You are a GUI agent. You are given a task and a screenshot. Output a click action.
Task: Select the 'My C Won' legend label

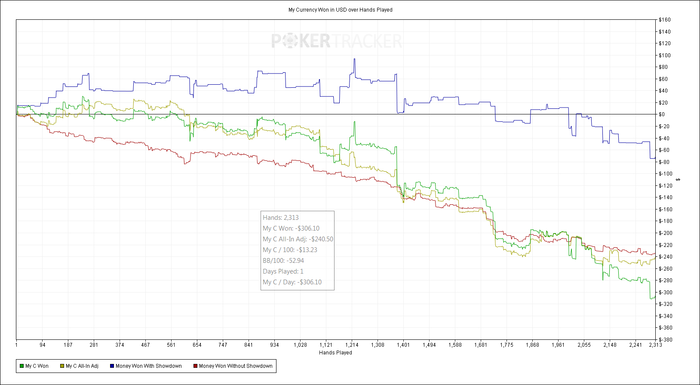(x=37, y=366)
